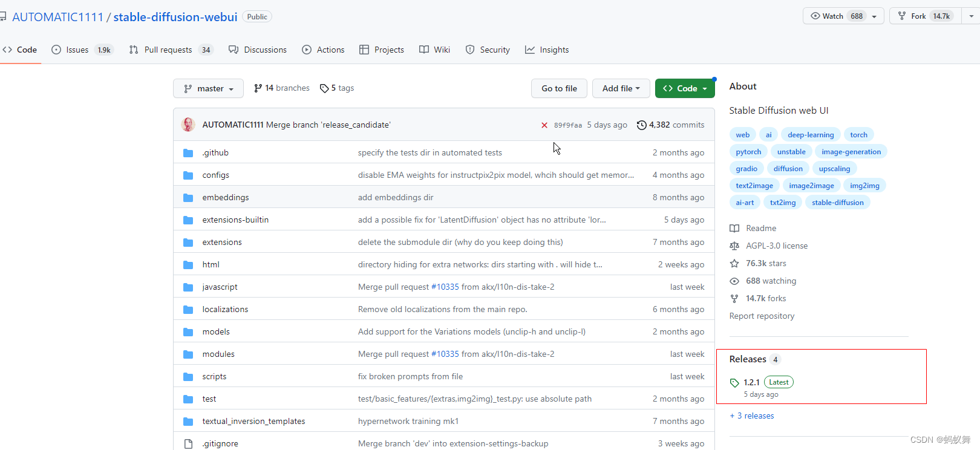Open the Wiki tab
The height and width of the screenshot is (450, 980).
(x=435, y=50)
